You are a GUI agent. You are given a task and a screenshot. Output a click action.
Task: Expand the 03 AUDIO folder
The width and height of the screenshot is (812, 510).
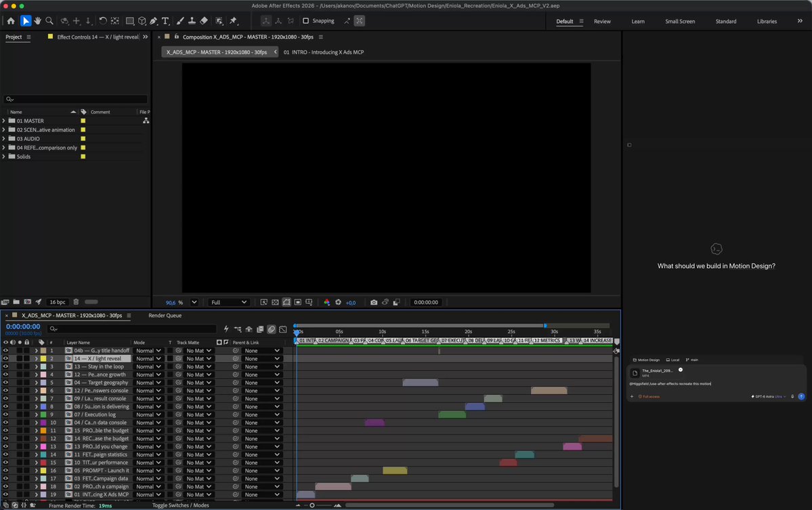click(3, 139)
